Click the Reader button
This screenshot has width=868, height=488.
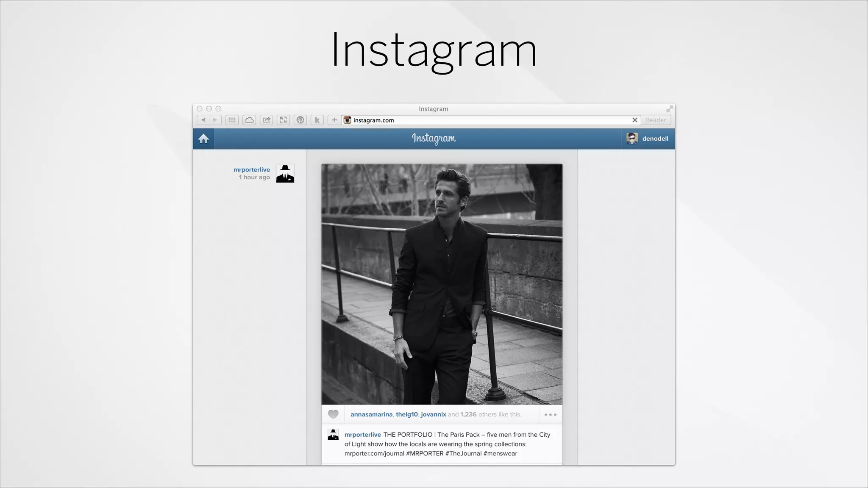(656, 120)
